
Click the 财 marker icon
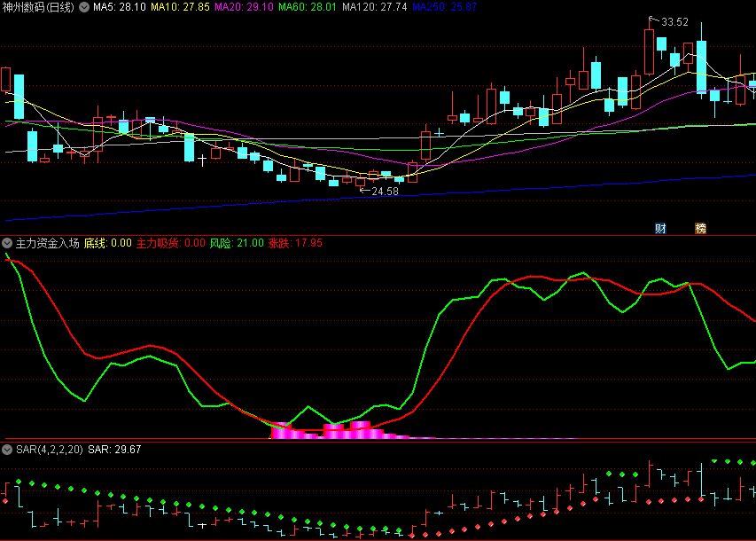tap(660, 228)
